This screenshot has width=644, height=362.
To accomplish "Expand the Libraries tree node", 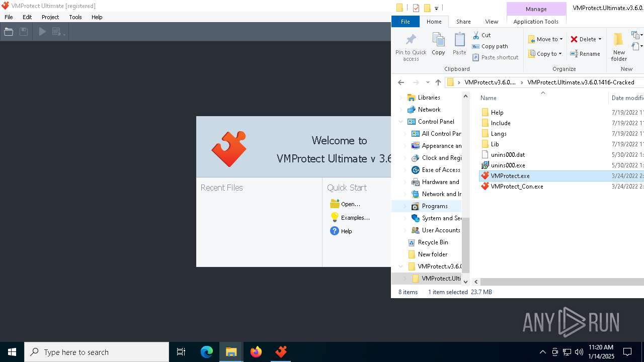I will click(401, 98).
